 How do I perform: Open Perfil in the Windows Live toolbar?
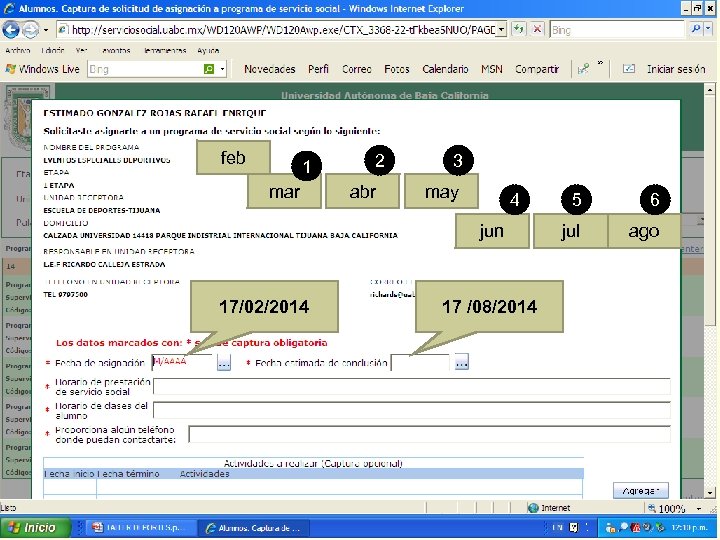click(x=318, y=69)
